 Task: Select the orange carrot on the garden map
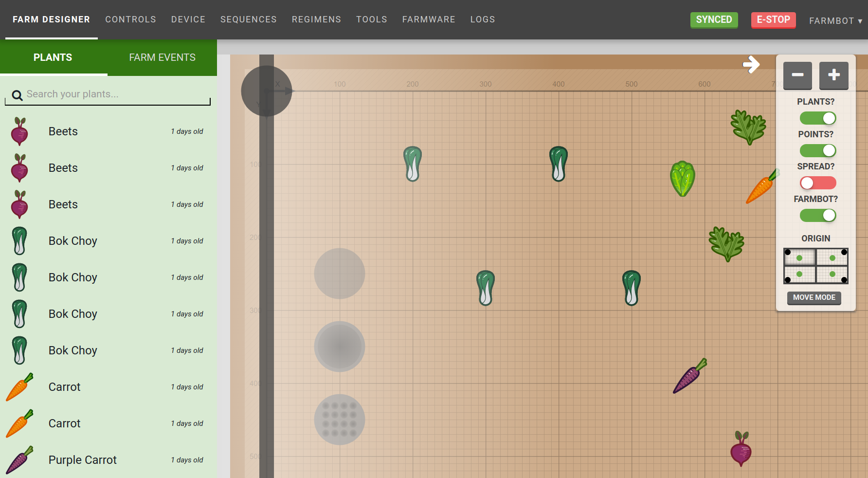click(761, 187)
